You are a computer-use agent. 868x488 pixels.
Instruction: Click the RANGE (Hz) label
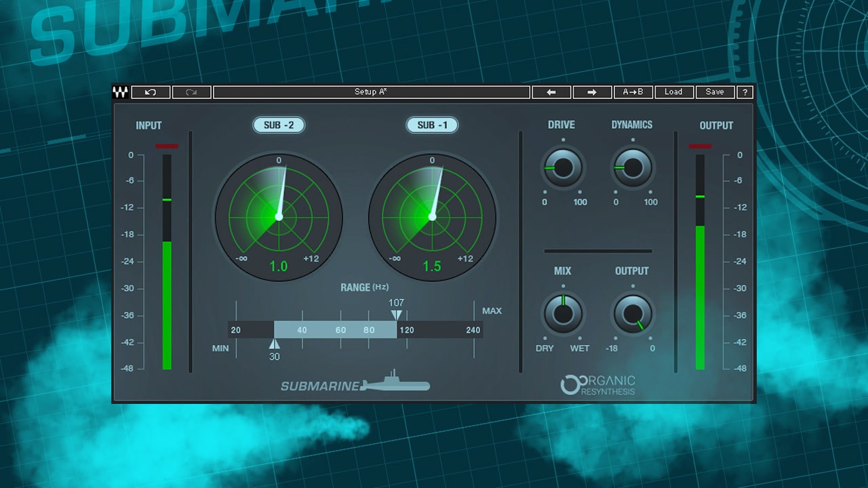click(x=364, y=287)
